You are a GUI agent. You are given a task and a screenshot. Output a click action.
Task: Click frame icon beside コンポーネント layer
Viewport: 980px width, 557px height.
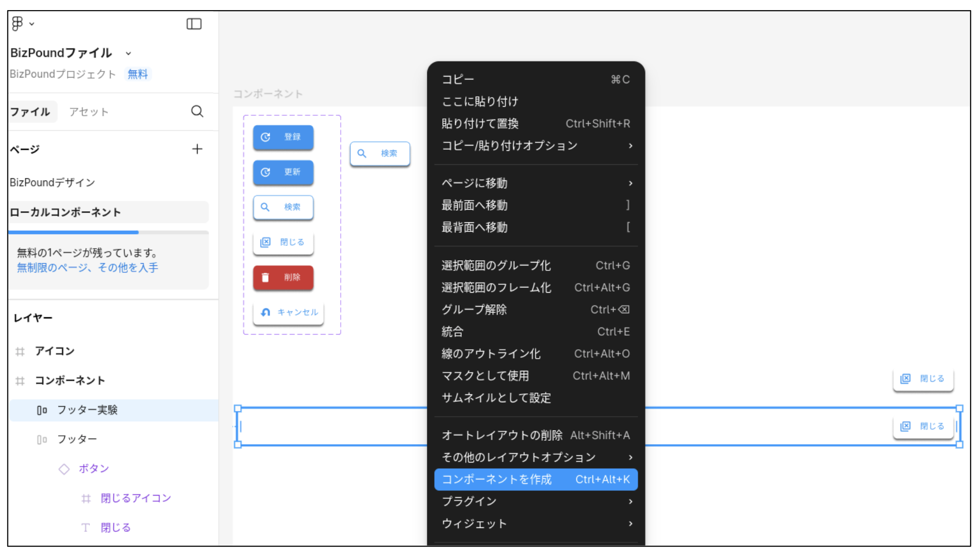pos(20,381)
